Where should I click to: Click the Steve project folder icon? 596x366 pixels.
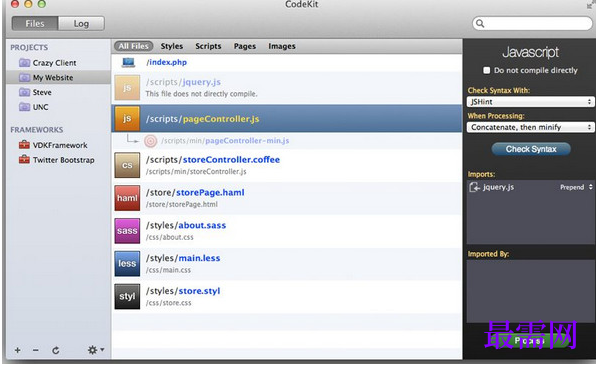(x=24, y=92)
